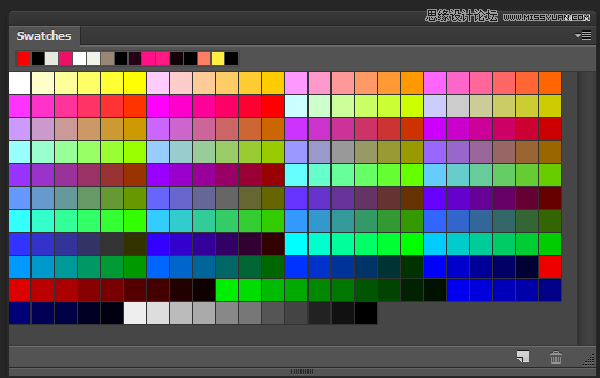This screenshot has width=600, height=378.
Task: Select the Swatches tab
Action: (44, 36)
